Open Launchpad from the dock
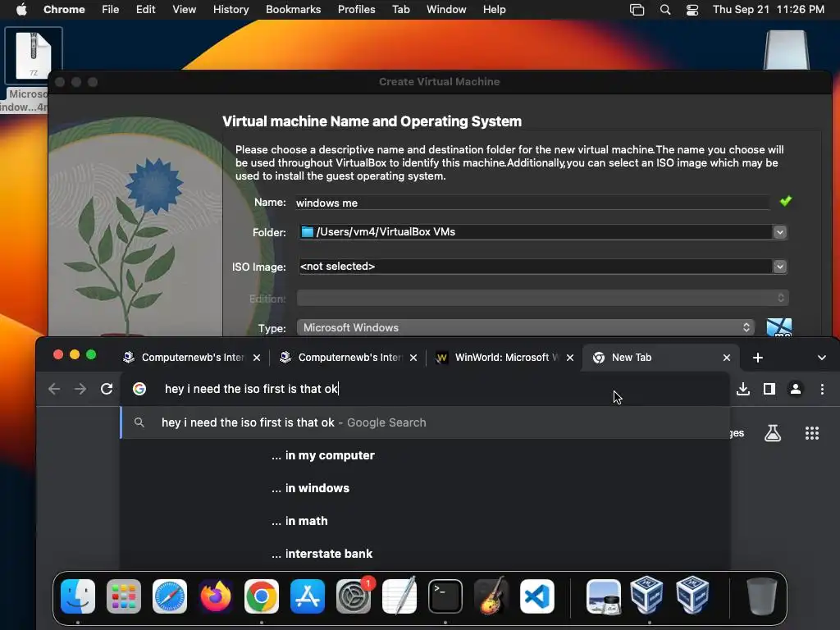 tap(124, 596)
